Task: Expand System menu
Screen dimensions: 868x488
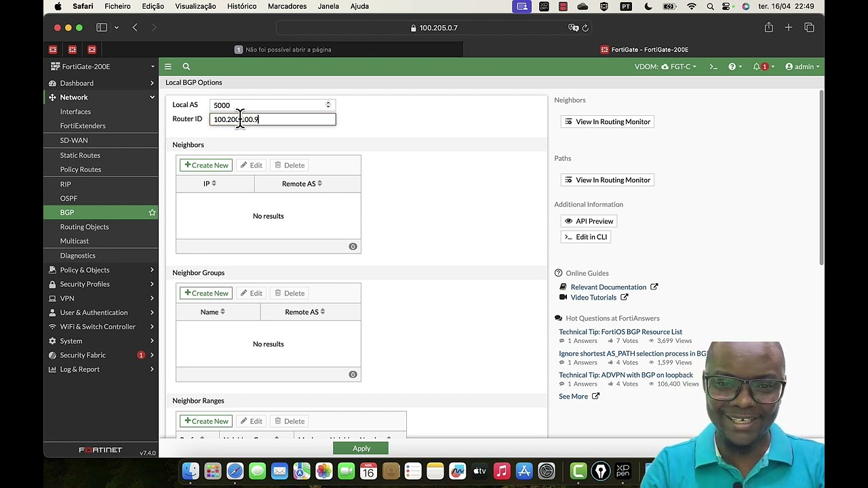Action: (102, 341)
